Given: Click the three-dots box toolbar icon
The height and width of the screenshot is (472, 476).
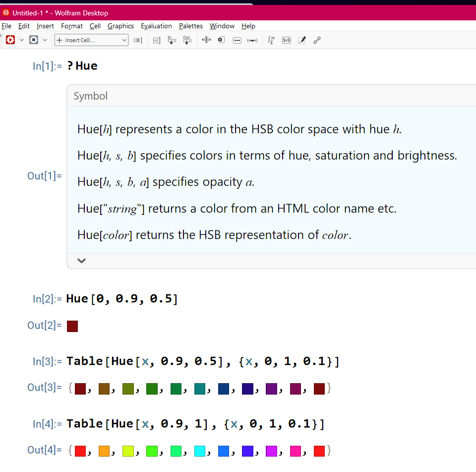Looking at the screenshot, I should tap(237, 40).
